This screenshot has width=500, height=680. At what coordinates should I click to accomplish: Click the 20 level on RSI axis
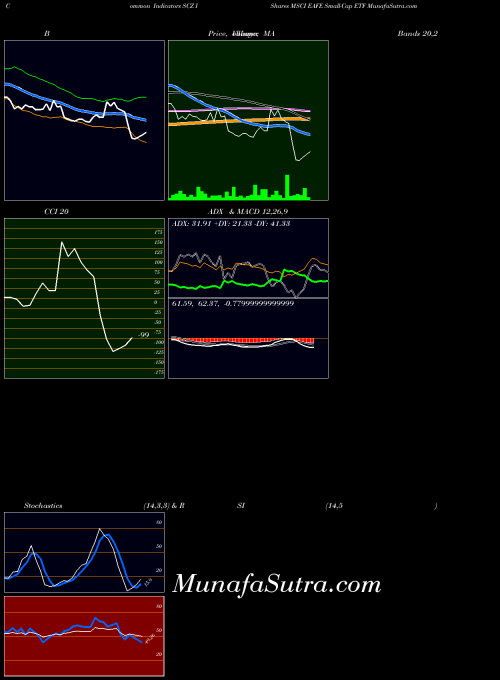(159, 654)
